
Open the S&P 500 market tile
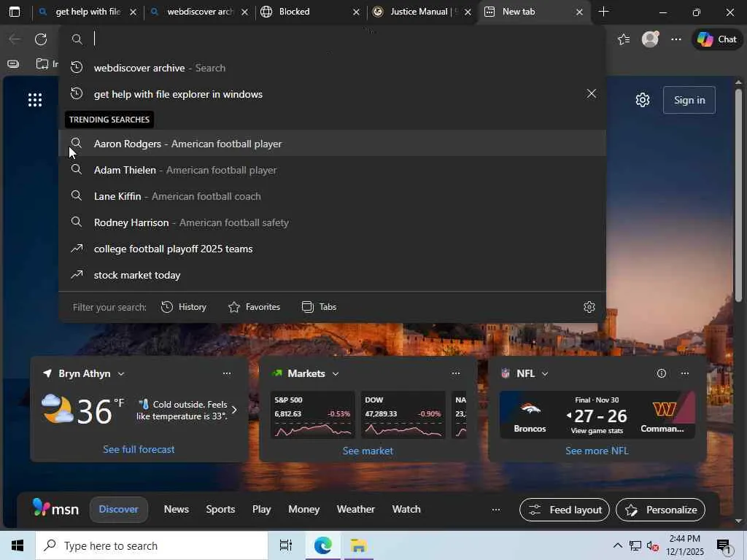point(312,415)
